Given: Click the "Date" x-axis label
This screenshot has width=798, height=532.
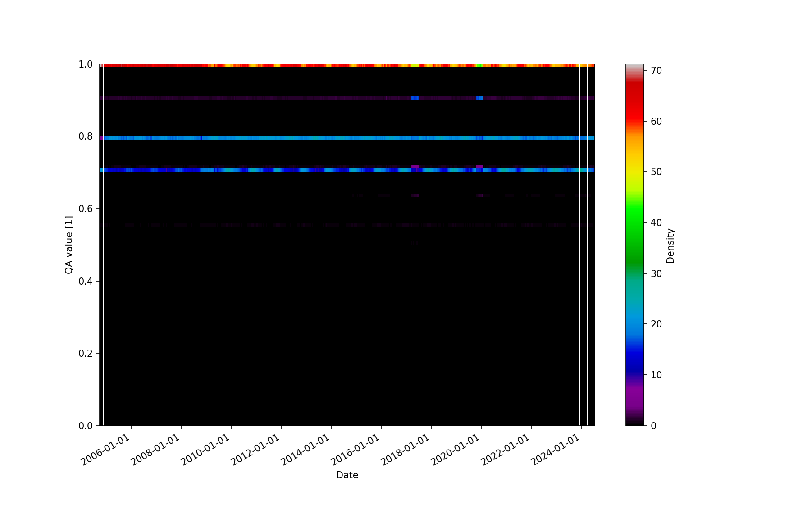Looking at the screenshot, I should [x=347, y=475].
